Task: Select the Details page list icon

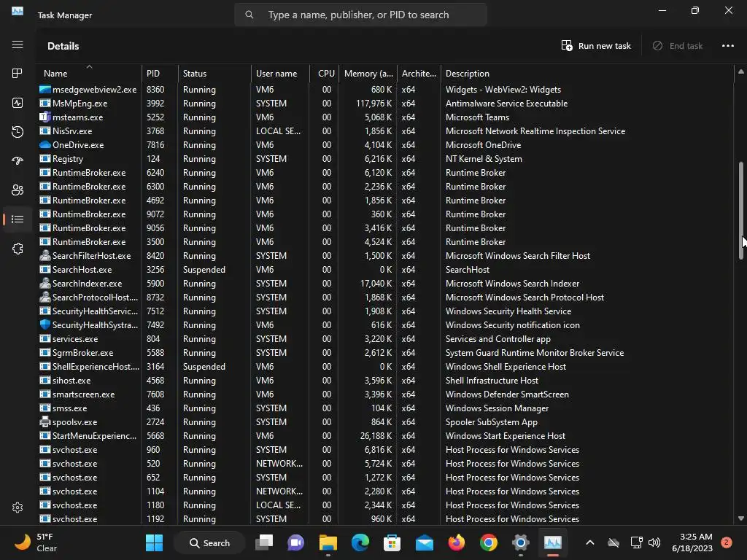Action: tap(18, 219)
